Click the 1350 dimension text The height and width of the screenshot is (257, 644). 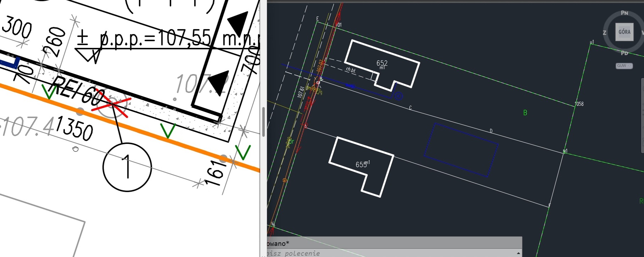click(75, 128)
